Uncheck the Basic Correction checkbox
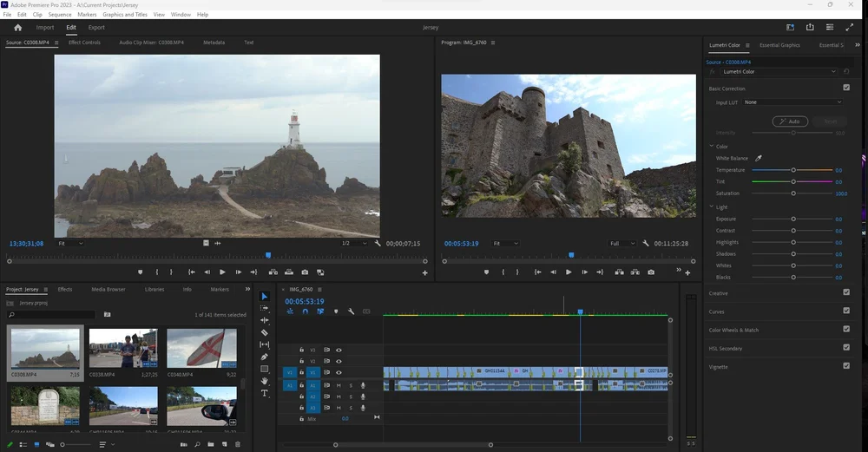Viewport: 868px width, 452px height. coord(846,88)
